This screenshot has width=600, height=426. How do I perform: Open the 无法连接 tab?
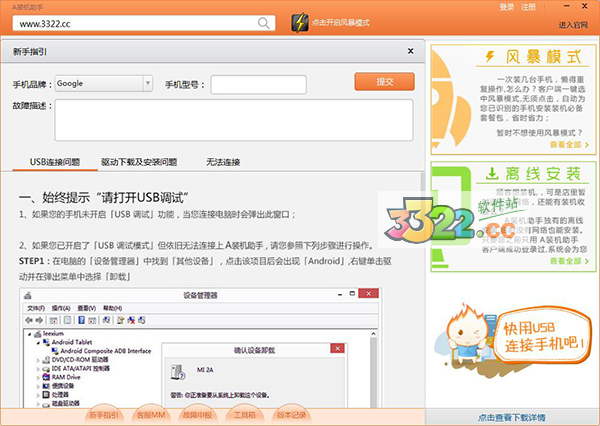(x=223, y=162)
